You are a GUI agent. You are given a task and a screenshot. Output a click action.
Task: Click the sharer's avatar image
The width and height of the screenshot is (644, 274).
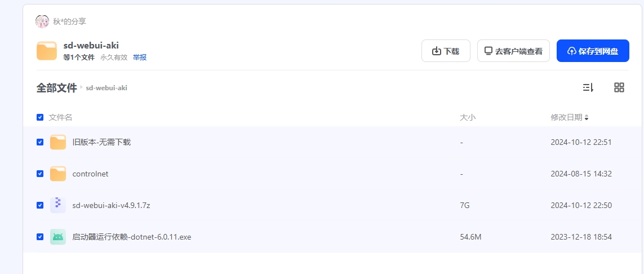42,21
